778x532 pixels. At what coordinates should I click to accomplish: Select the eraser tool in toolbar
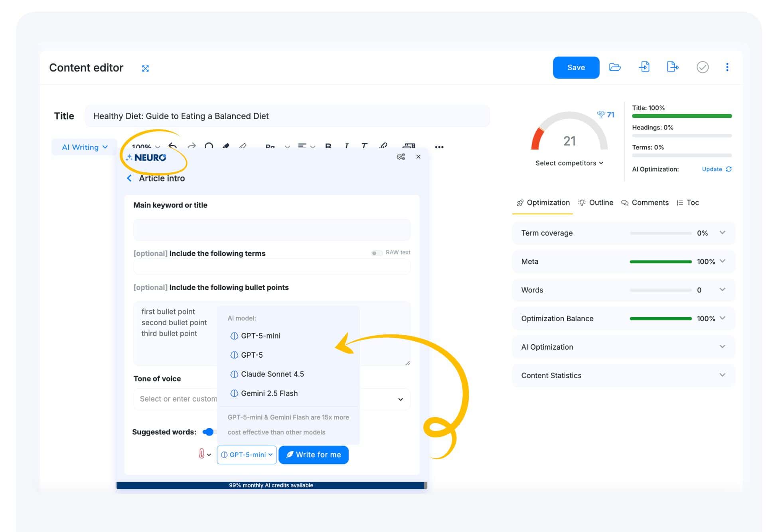pos(243,146)
